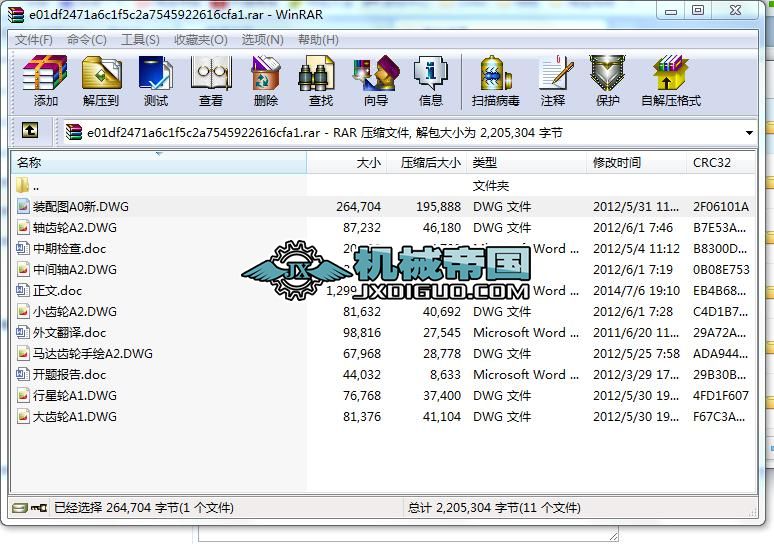
Task: Select file 小齿轮A2.DWG
Action: coord(75,311)
